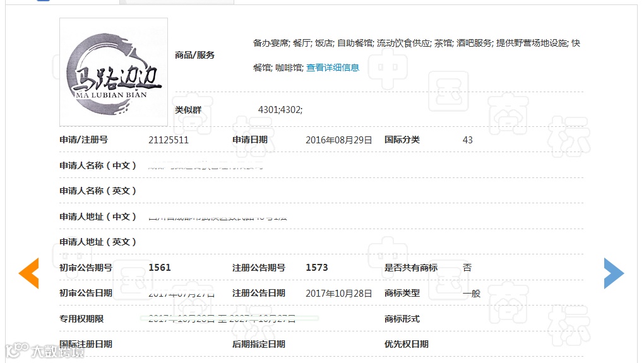Screen dimensions: 644x363
Task: Select registration announcement issue 1573
Action: 317,268
